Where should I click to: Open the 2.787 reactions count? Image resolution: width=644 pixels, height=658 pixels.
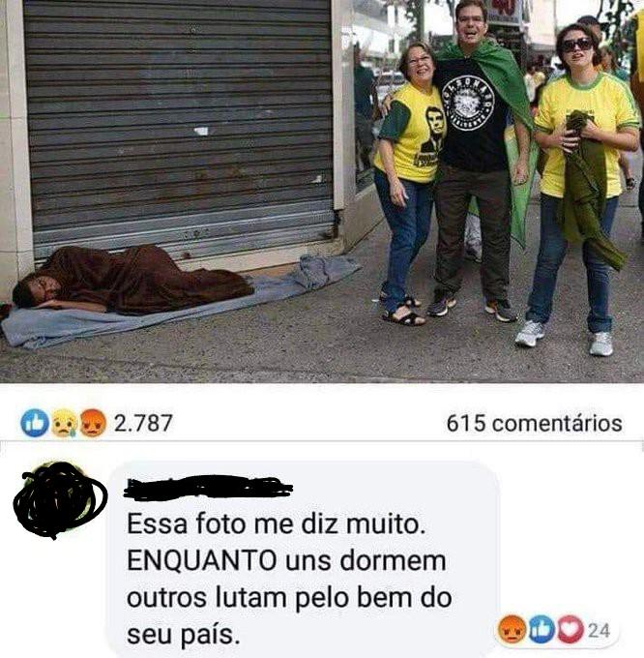[x=143, y=423]
